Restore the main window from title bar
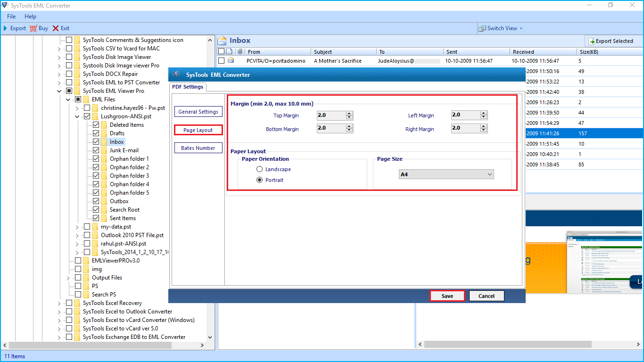This screenshot has height=362, width=644. click(x=611, y=5)
